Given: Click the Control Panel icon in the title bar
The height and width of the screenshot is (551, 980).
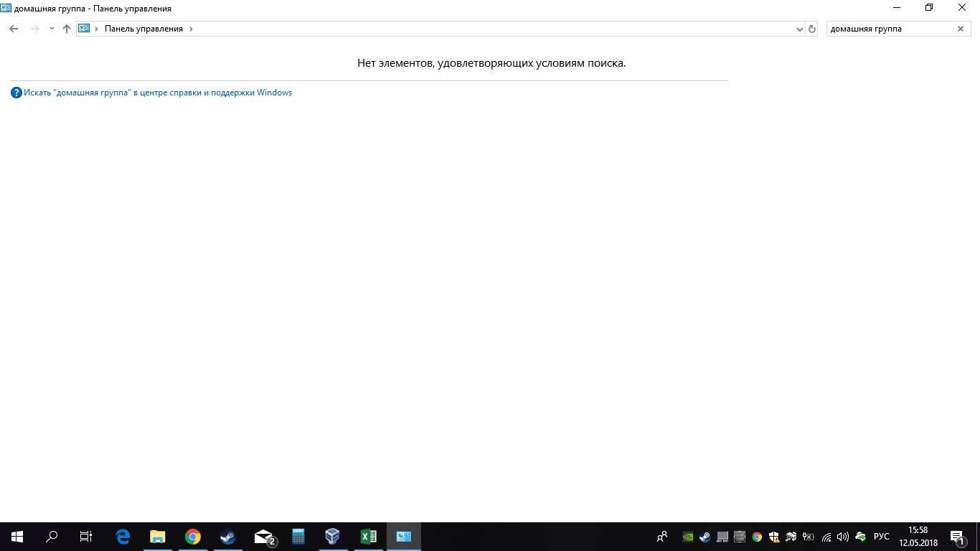Looking at the screenshot, I should coord(6,8).
